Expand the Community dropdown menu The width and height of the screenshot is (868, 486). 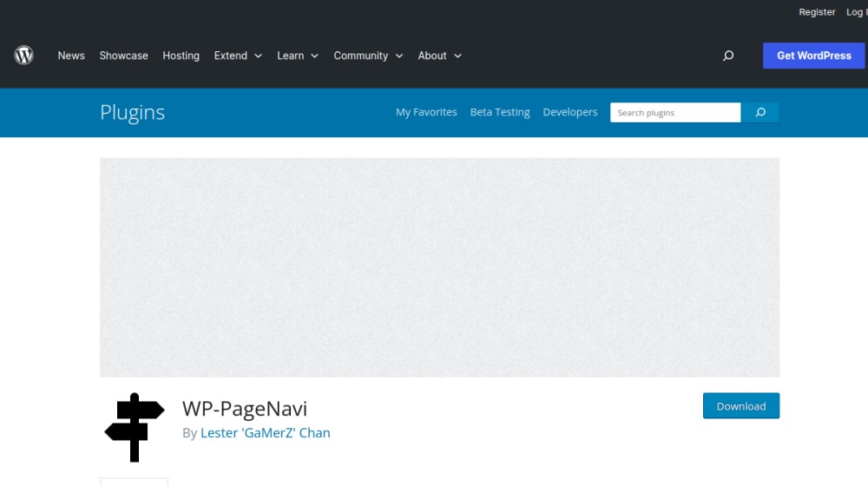click(x=368, y=56)
